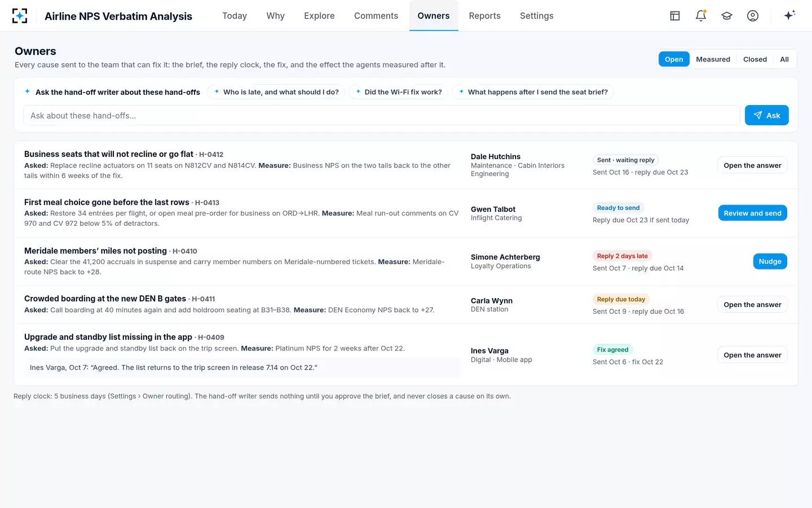The width and height of the screenshot is (812, 508).
Task: Open the notifications bell
Action: pyautogui.click(x=701, y=16)
